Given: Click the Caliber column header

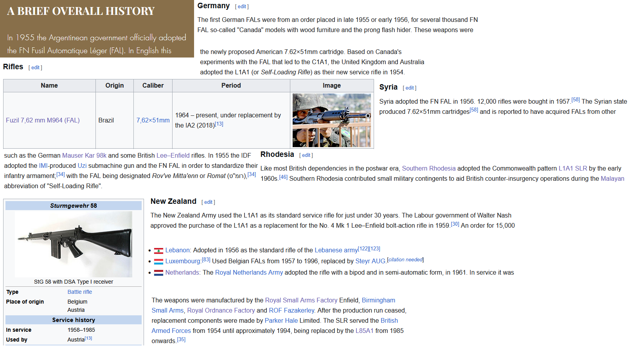Looking at the screenshot, I should (x=153, y=86).
